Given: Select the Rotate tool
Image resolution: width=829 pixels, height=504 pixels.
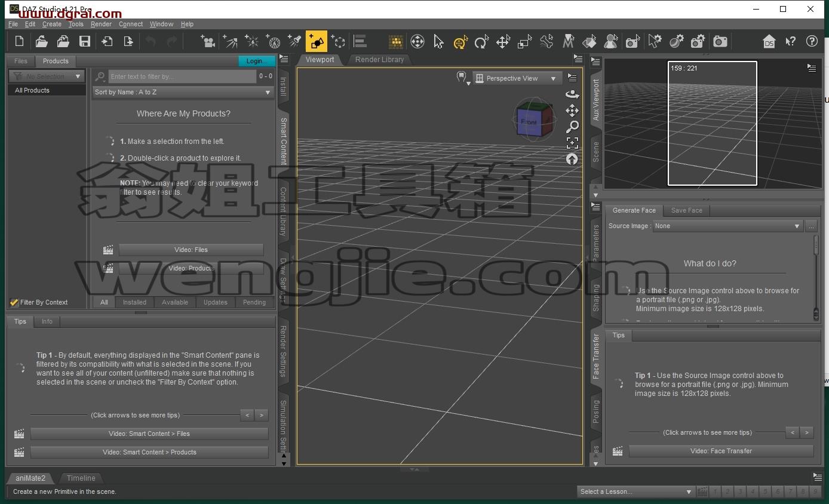Looking at the screenshot, I should pos(481,41).
